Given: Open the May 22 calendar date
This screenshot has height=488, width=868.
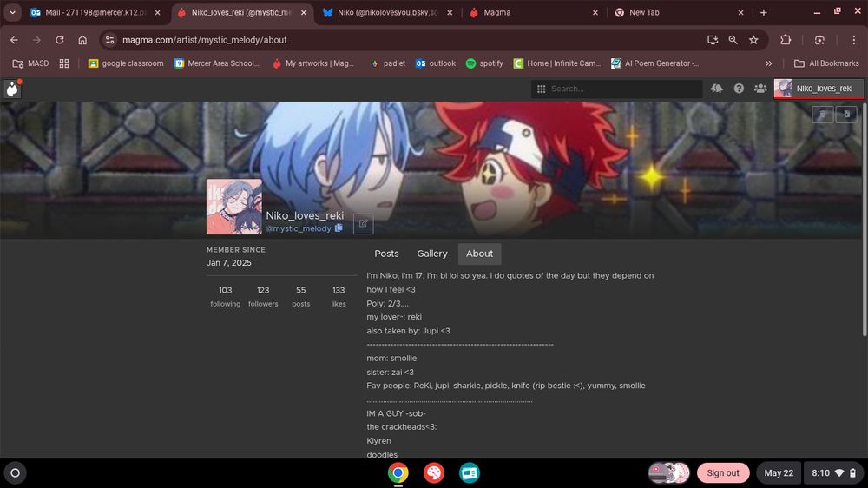Looking at the screenshot, I should click(x=779, y=473).
